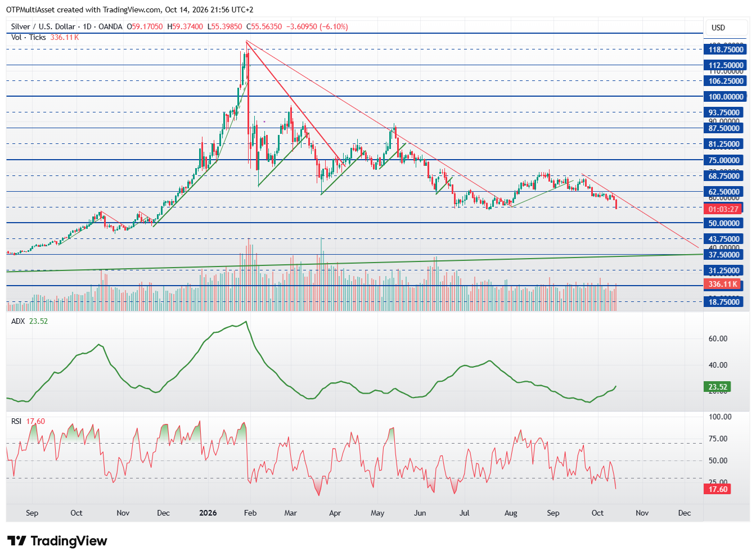Click the Jun label on time axis
Image resolution: width=756 pixels, height=560 pixels.
pyautogui.click(x=420, y=513)
